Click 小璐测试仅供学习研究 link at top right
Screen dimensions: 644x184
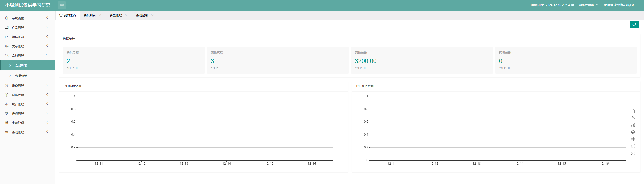click(x=619, y=5)
